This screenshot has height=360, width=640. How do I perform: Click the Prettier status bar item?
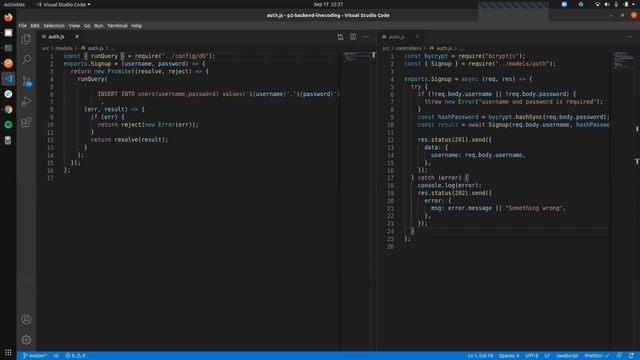coord(597,356)
